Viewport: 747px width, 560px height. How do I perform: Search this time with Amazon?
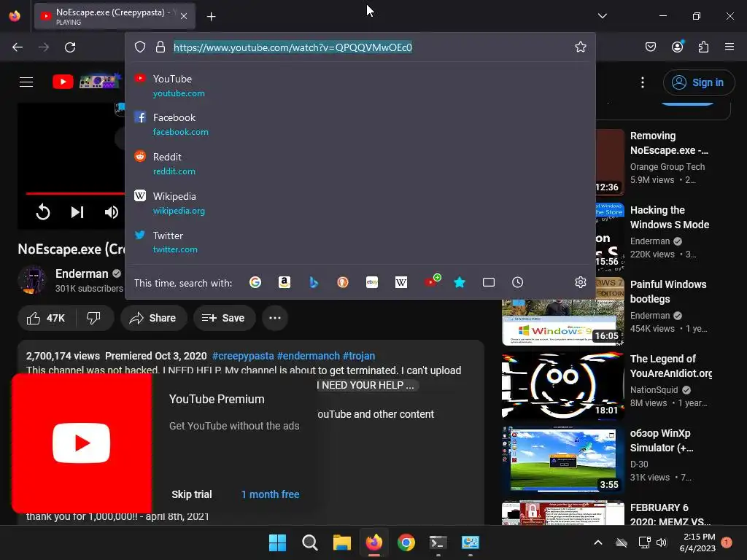click(285, 282)
